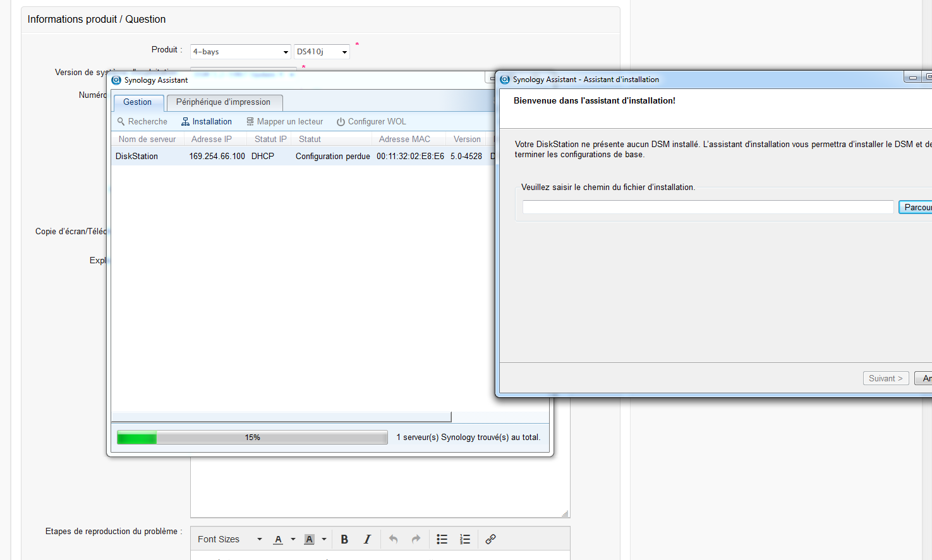The width and height of the screenshot is (932, 560).
Task: Click the Version column header
Action: click(x=467, y=139)
